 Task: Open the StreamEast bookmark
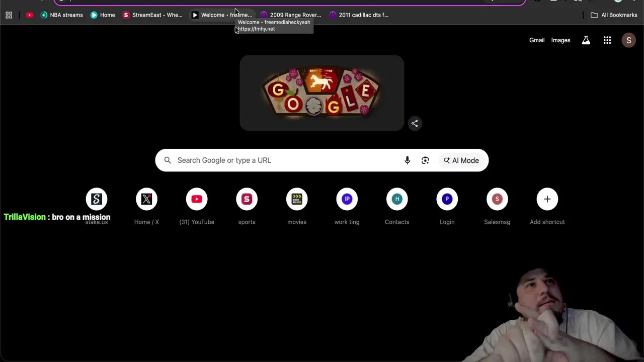[153, 15]
